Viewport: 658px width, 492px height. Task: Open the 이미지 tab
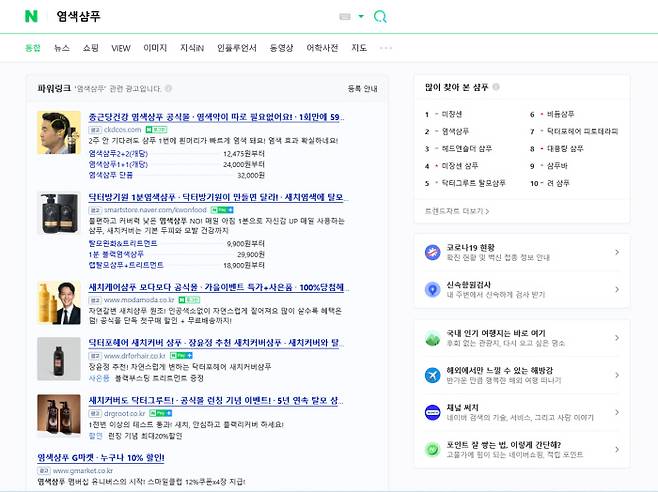pos(155,48)
